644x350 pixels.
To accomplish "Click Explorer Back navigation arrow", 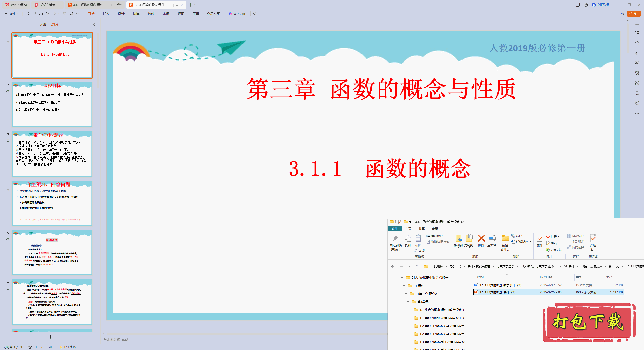I will pyautogui.click(x=393, y=266).
